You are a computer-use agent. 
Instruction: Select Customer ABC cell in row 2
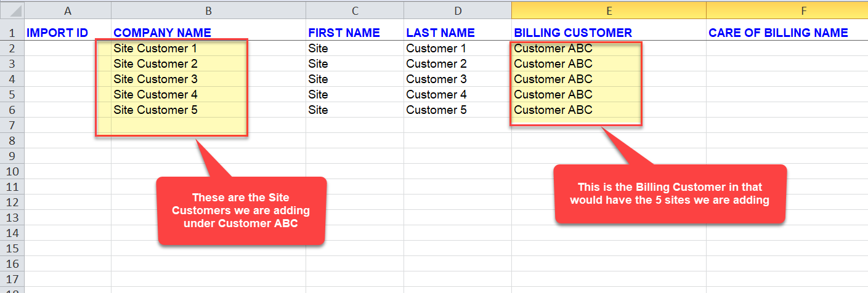pos(553,49)
